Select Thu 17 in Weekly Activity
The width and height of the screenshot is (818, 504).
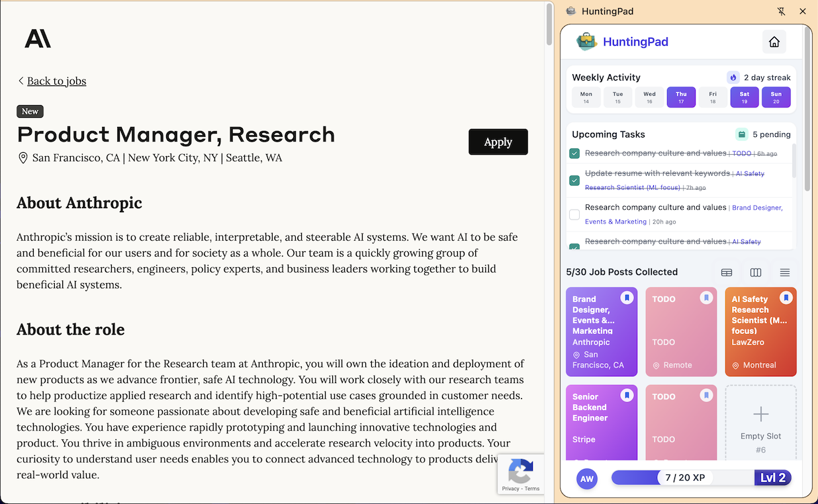tap(682, 97)
